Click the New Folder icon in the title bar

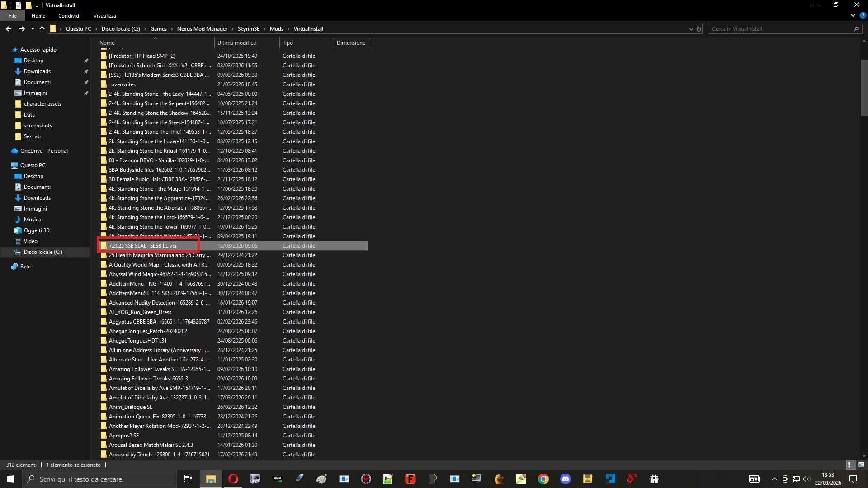click(x=28, y=5)
